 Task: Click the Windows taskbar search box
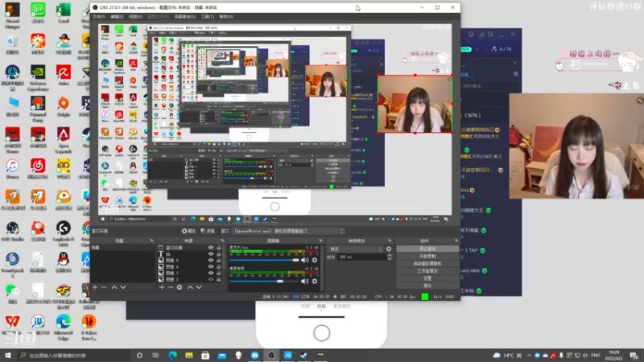click(x=74, y=356)
